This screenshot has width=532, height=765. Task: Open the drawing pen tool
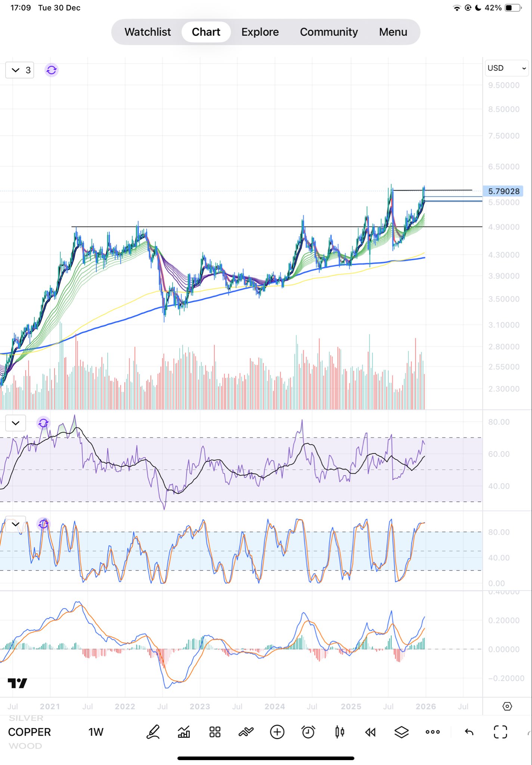(153, 732)
